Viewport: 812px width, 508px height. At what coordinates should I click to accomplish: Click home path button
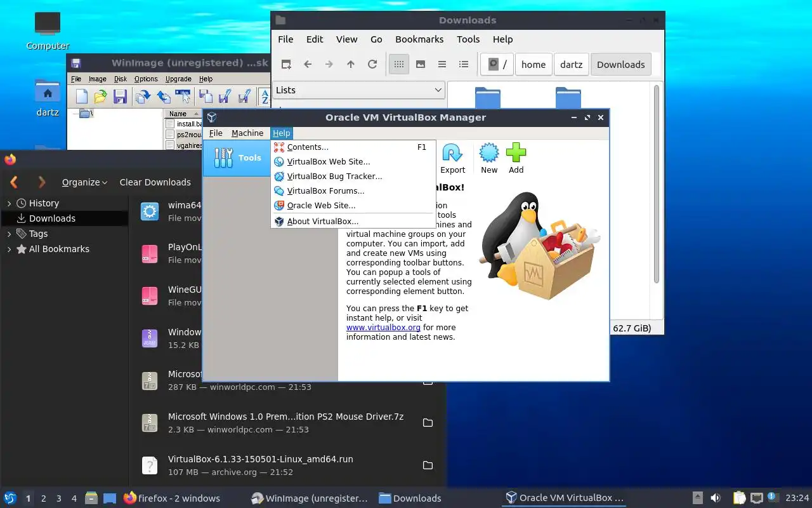tap(534, 64)
